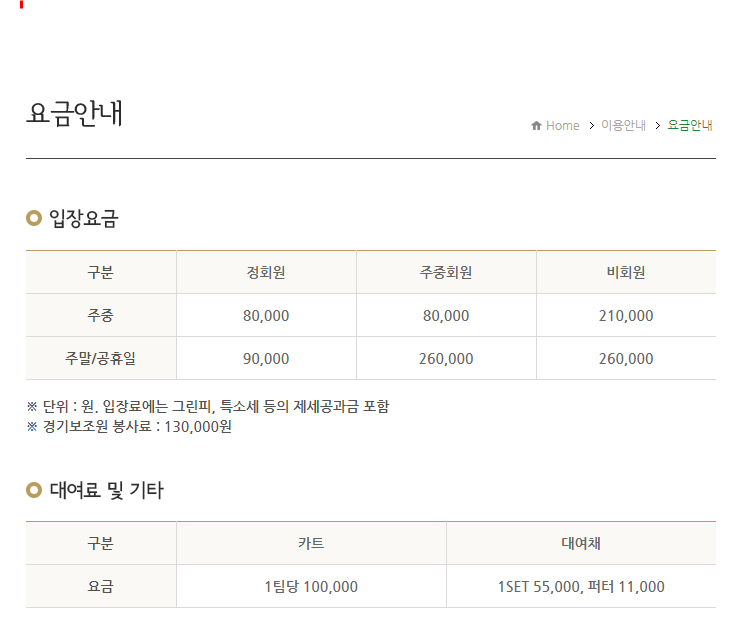Click the 주말/공휴일 row label
This screenshot has width=746, height=643.
(100, 358)
